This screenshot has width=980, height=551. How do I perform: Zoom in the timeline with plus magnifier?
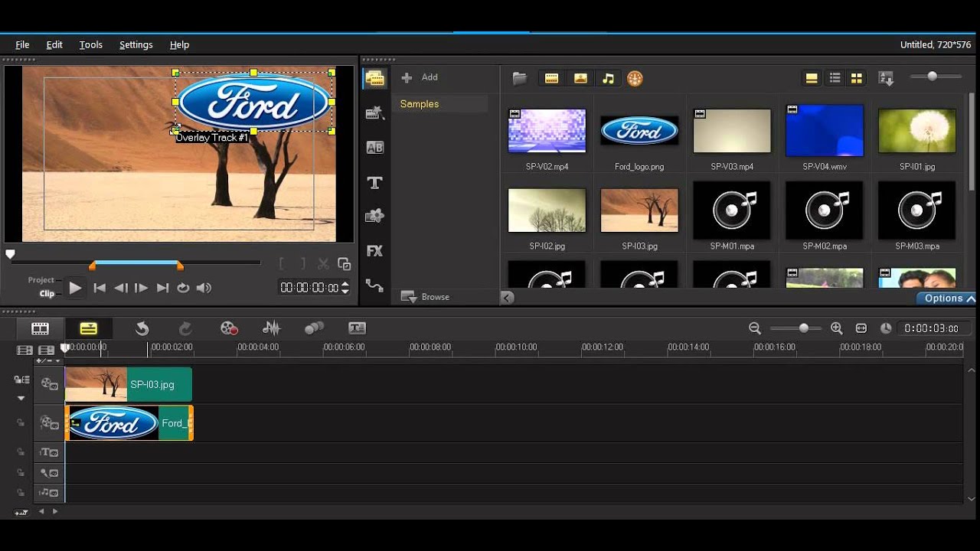point(837,328)
